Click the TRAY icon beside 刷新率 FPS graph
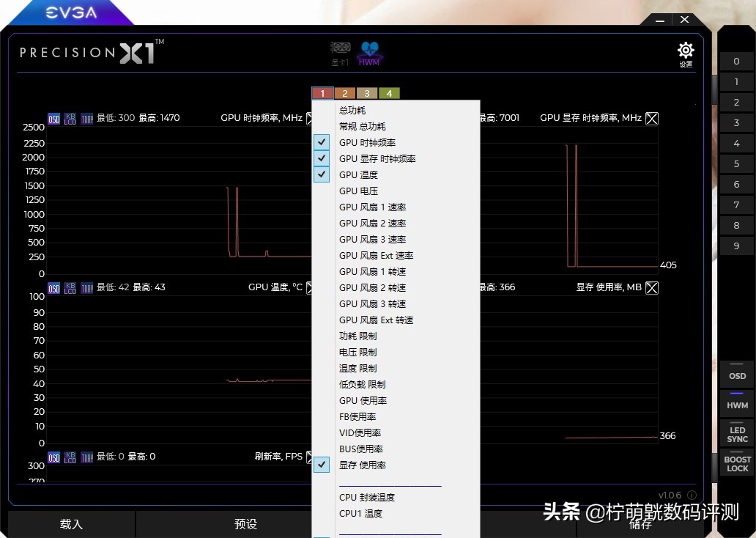This screenshot has height=538, width=756. pos(87,457)
